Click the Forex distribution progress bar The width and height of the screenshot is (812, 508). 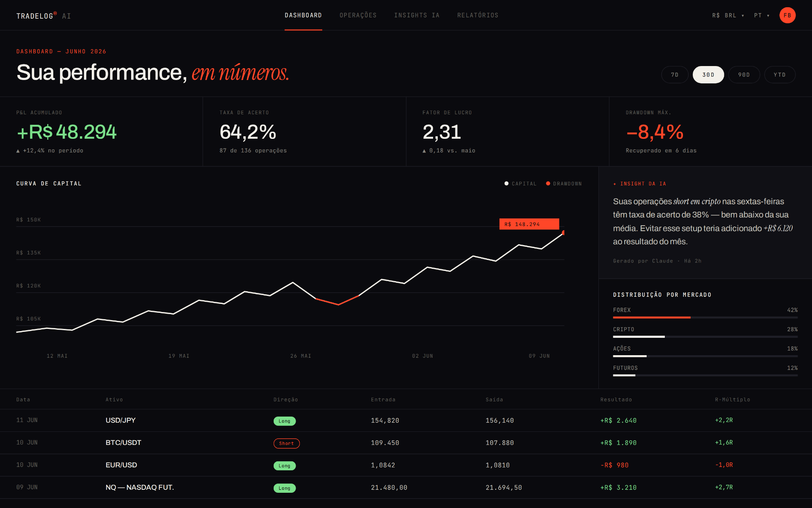(705, 317)
